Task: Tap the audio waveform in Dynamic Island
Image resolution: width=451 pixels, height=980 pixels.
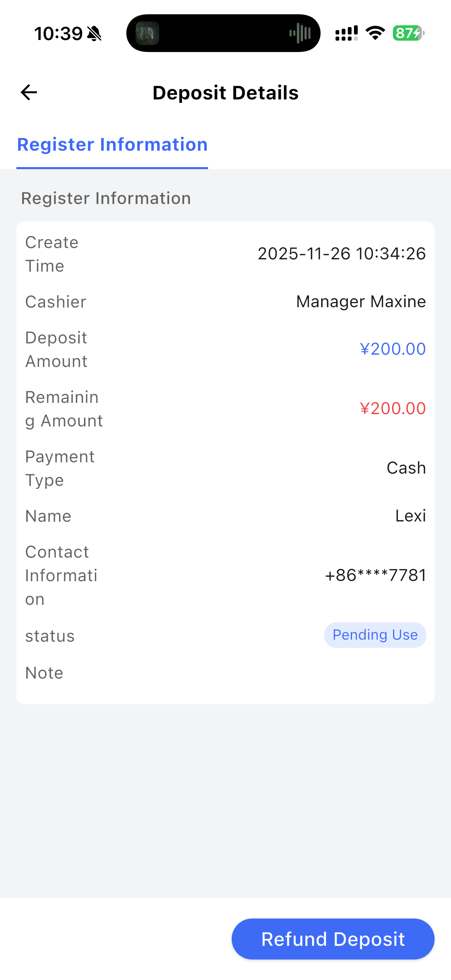Action: tap(300, 33)
